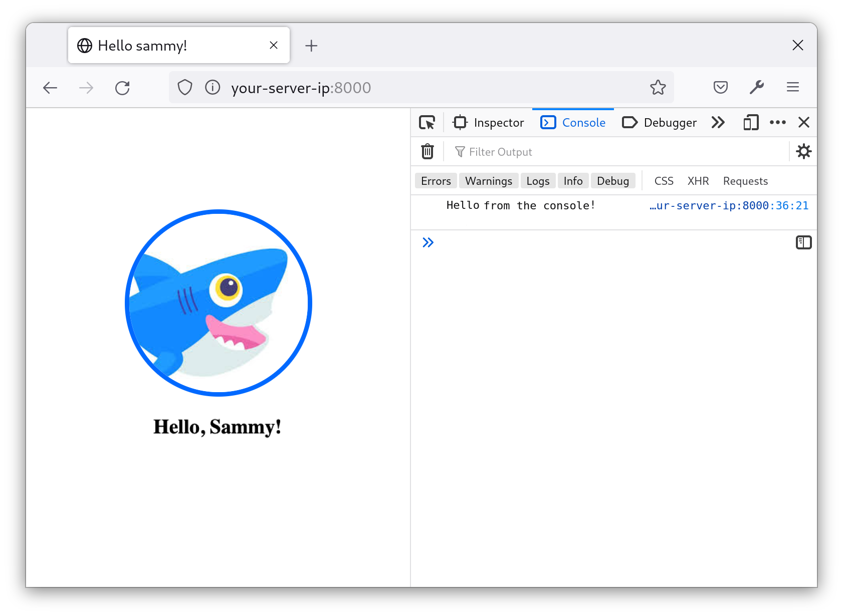The height and width of the screenshot is (616, 843).
Task: Close the browser window
Action: point(798,45)
